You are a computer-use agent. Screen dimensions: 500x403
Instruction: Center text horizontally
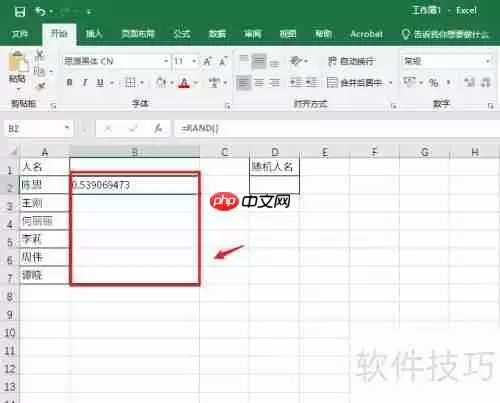[x=259, y=82]
